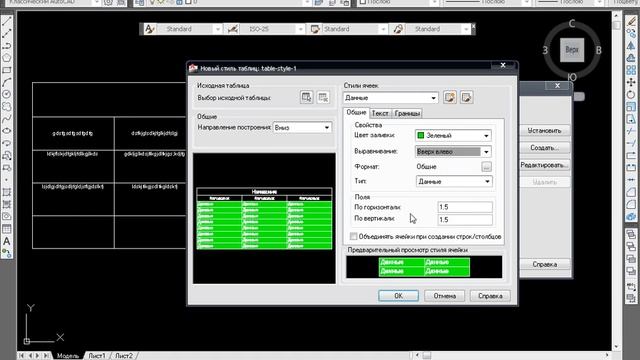This screenshot has width=640, height=360.
Task: Click the table style icon in Styles toolbar
Action: pos(315,29)
